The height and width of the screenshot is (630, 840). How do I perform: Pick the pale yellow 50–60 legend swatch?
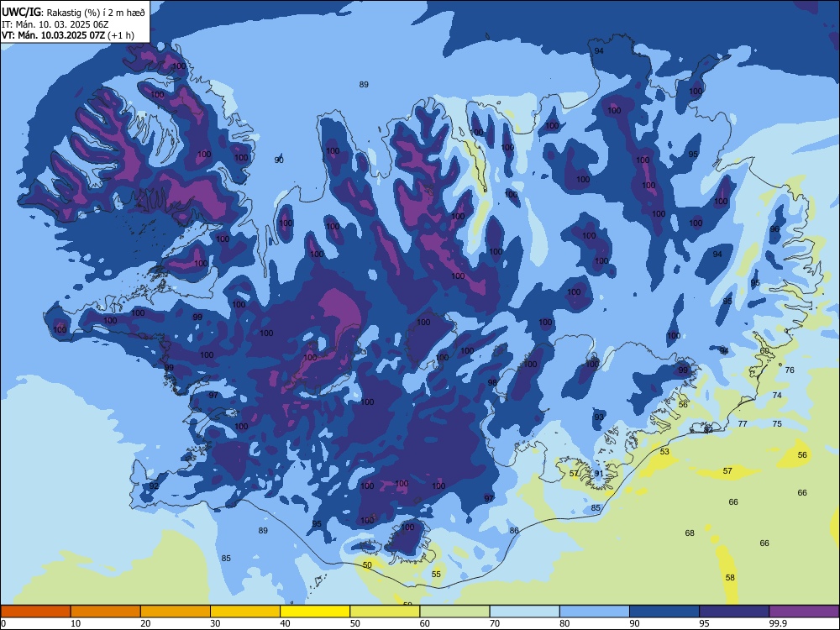click(x=385, y=612)
